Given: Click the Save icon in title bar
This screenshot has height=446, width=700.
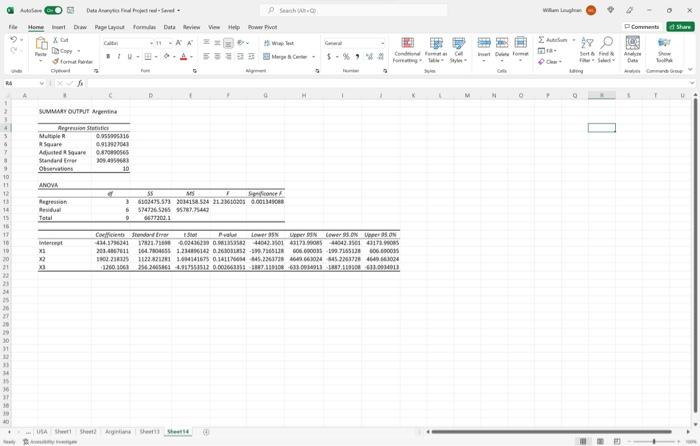Looking at the screenshot, I should (x=71, y=10).
